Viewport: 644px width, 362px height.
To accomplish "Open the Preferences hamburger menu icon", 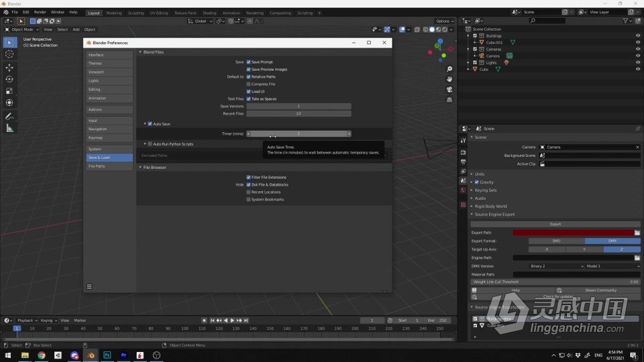I will [89, 286].
